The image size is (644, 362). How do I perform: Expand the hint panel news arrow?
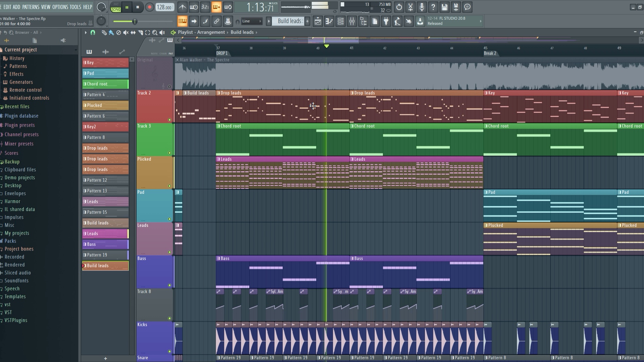481,21
